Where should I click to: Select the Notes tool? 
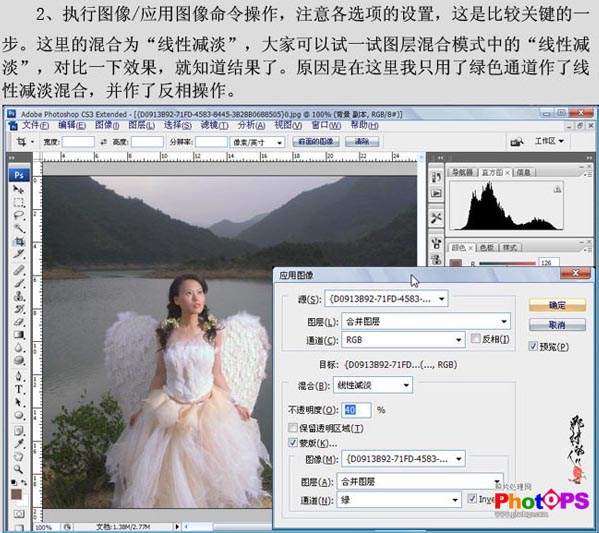(x=18, y=431)
